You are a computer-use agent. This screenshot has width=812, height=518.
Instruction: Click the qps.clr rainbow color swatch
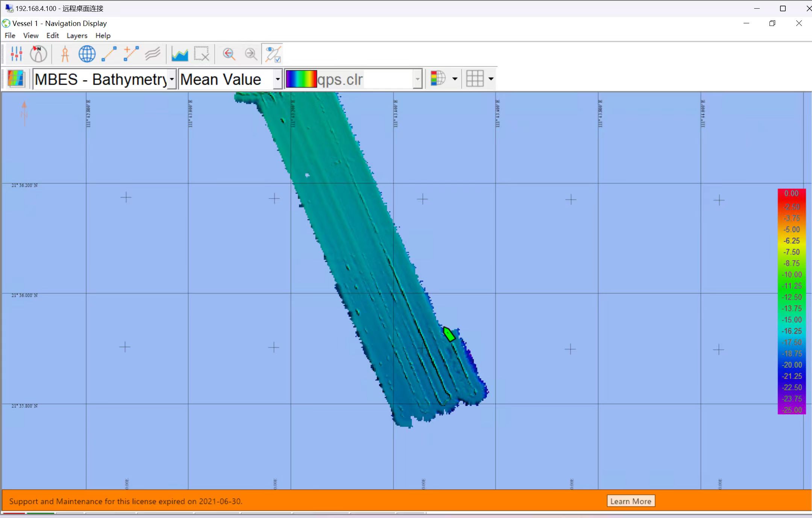click(x=301, y=79)
